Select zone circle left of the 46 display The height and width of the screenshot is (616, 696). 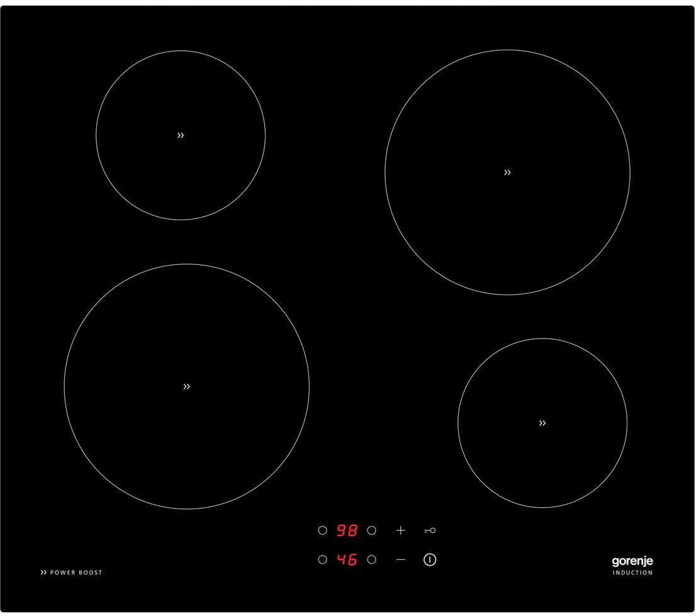(323, 559)
